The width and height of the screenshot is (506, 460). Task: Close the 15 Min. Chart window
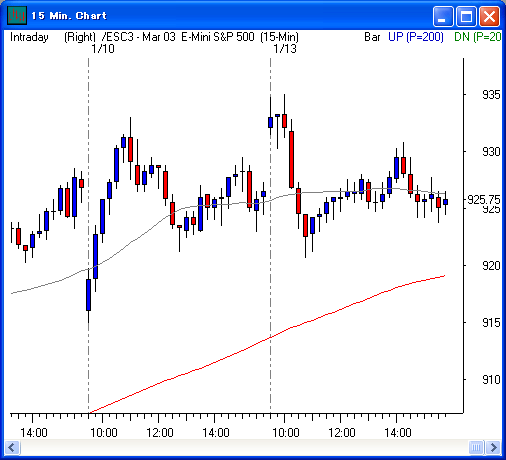pos(489,16)
